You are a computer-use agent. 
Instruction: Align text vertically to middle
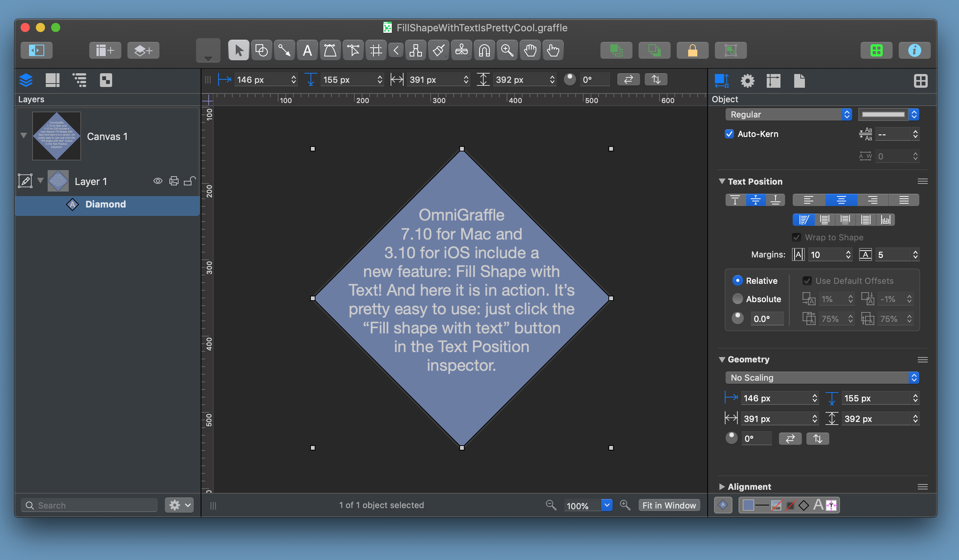[755, 200]
